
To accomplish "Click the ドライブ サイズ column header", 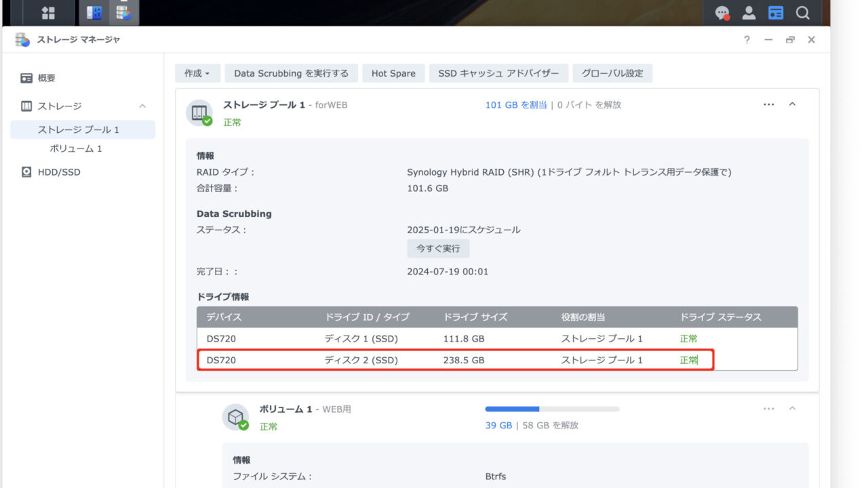I will tap(475, 317).
